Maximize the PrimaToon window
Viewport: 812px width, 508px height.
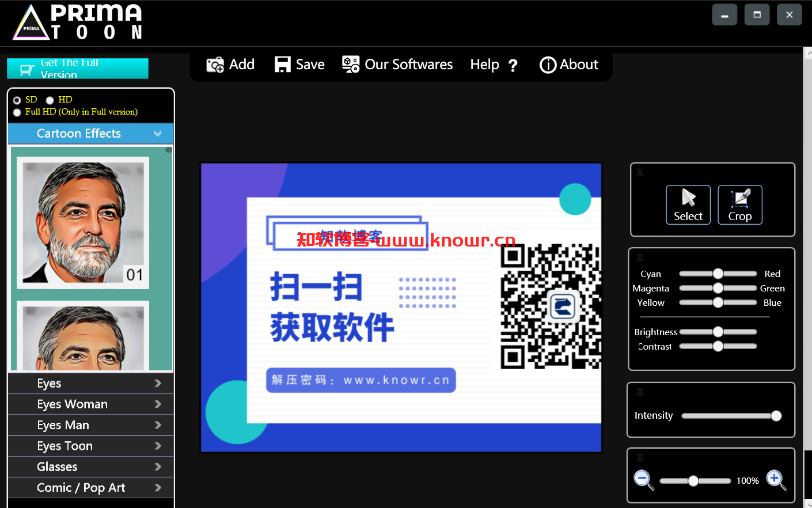pos(757,15)
